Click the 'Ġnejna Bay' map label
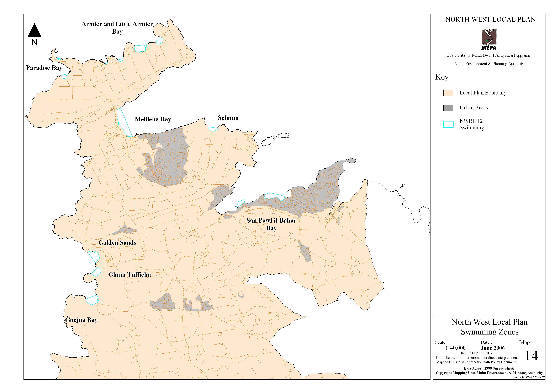Viewport: 555px width, 392px height. click(81, 320)
